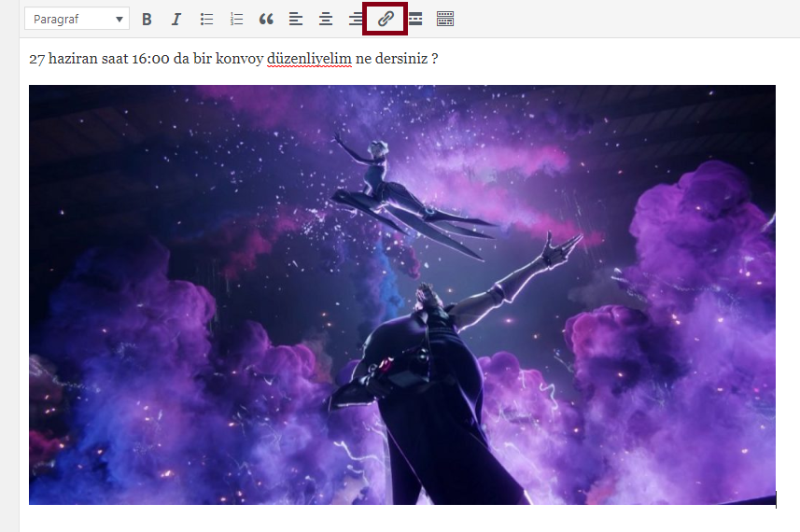Align text to the left

(x=295, y=20)
